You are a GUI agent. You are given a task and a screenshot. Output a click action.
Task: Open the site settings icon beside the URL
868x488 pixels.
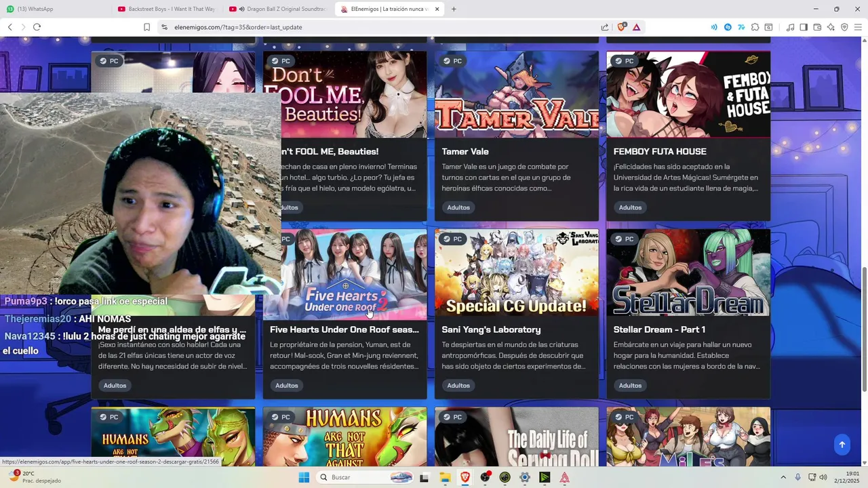click(x=164, y=27)
